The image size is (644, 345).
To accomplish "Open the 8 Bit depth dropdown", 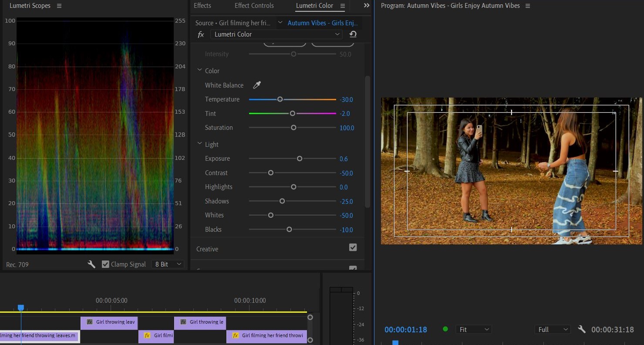I will pos(168,264).
